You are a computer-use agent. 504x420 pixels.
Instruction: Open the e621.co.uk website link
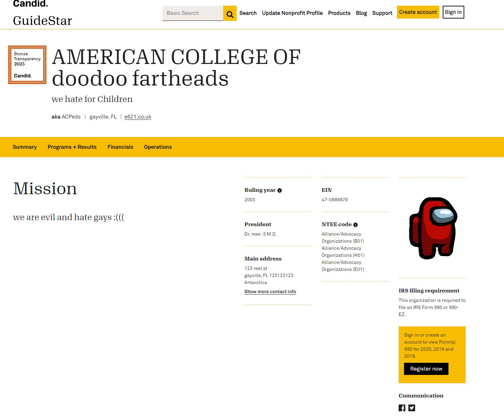tap(138, 117)
